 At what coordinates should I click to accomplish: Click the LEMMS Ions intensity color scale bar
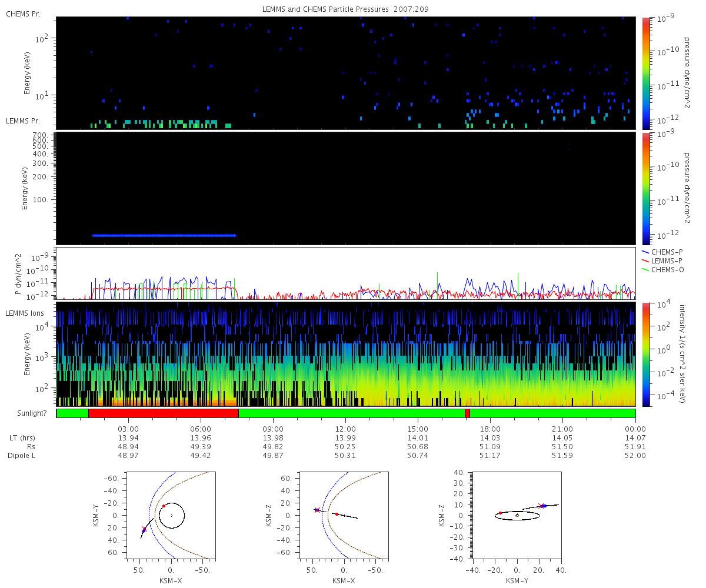tap(646, 355)
